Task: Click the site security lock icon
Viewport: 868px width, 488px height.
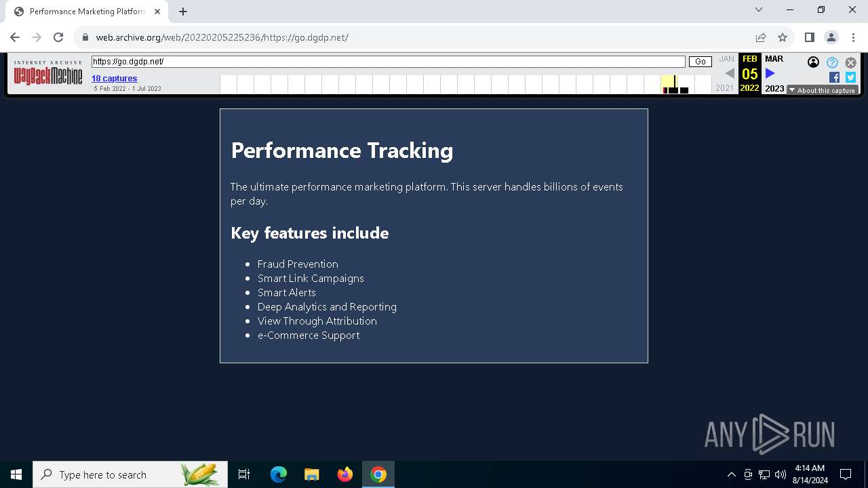Action: coord(85,37)
